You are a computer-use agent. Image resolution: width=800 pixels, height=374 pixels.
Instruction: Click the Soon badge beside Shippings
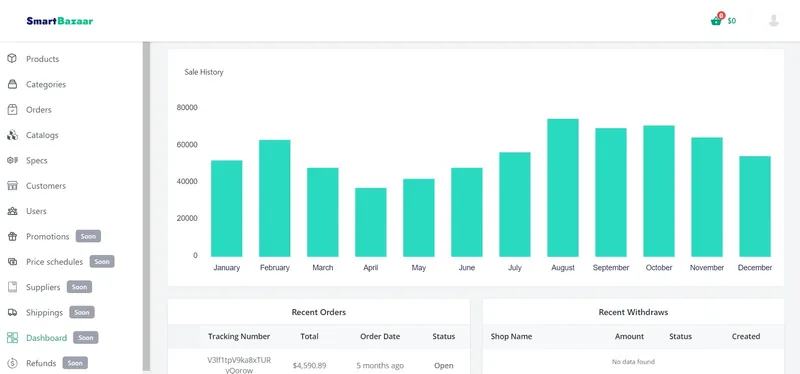pos(82,312)
